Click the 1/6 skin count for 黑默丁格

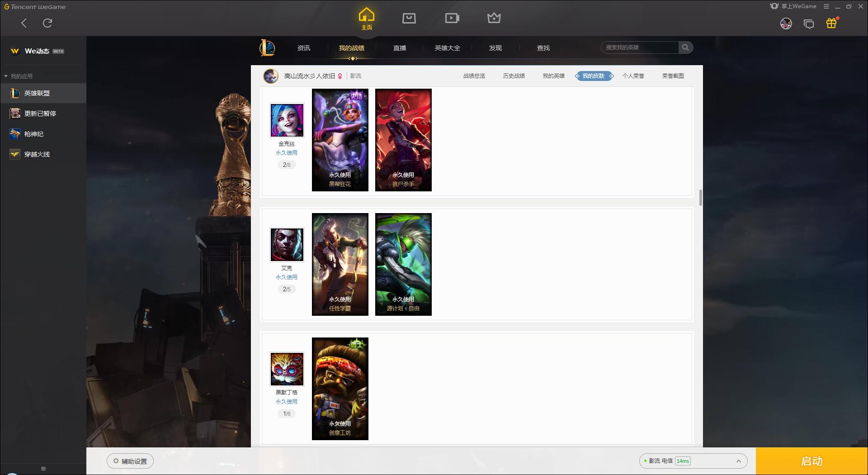[287, 414]
